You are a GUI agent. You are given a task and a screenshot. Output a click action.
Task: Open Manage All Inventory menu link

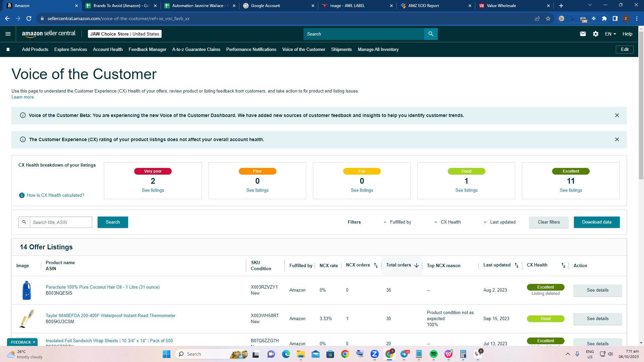click(x=378, y=50)
